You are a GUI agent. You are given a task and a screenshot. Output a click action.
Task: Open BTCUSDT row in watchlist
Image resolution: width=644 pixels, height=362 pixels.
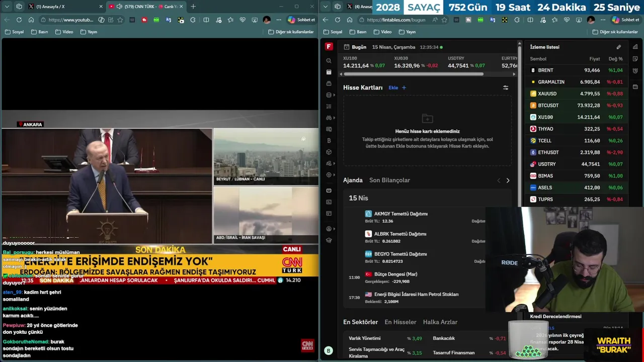click(576, 106)
